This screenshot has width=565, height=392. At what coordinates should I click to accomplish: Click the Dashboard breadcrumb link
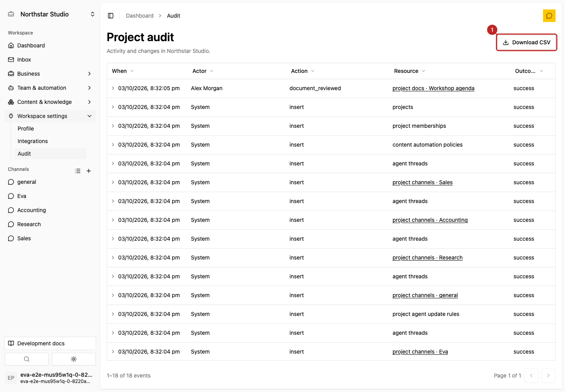[140, 16]
